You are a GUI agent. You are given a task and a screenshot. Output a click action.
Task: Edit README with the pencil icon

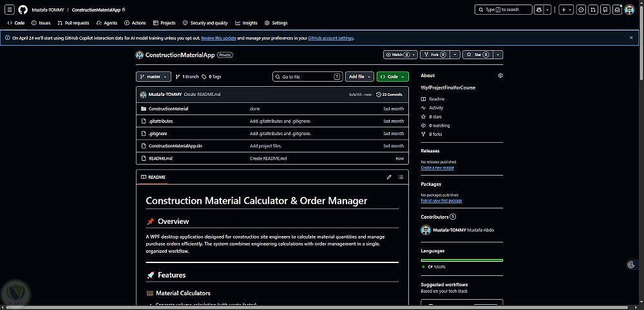click(389, 177)
